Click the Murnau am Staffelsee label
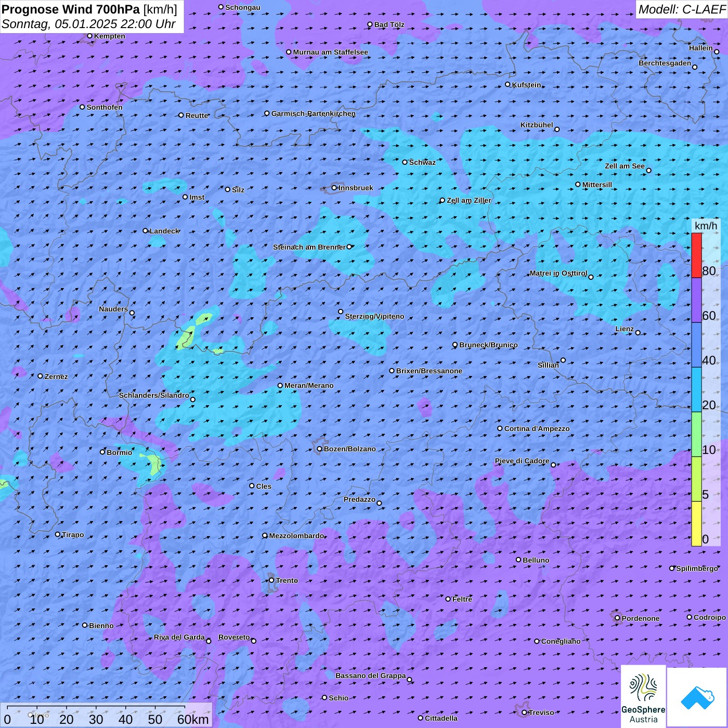728x728 pixels. click(x=330, y=52)
